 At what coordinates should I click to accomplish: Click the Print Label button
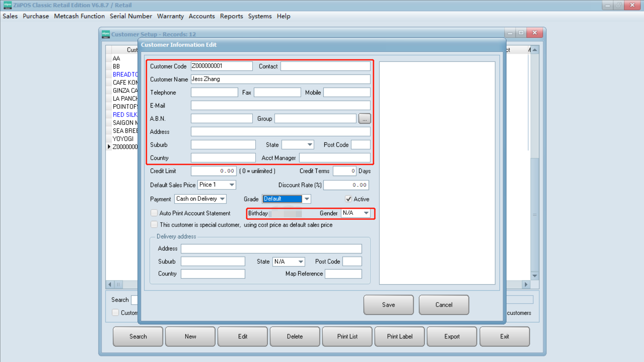click(x=399, y=336)
